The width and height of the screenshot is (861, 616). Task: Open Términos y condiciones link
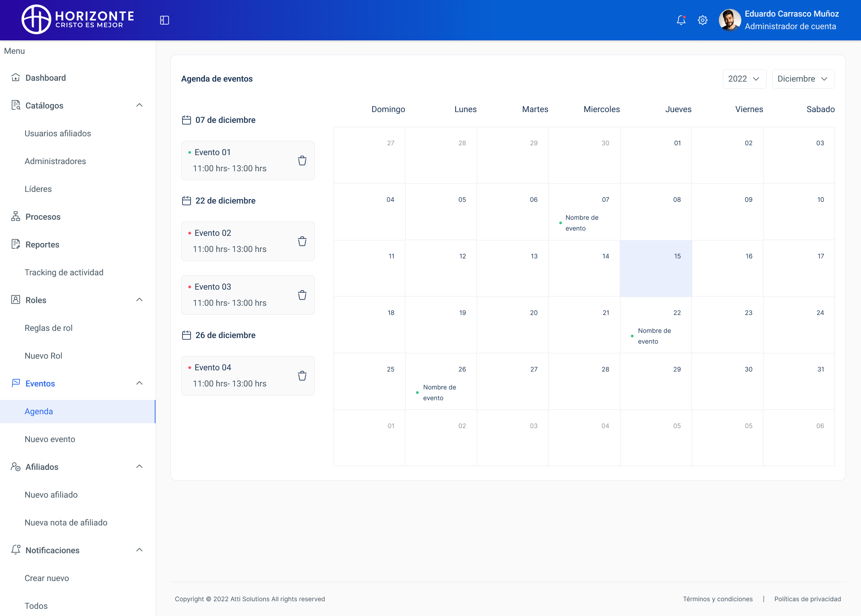[x=717, y=599]
